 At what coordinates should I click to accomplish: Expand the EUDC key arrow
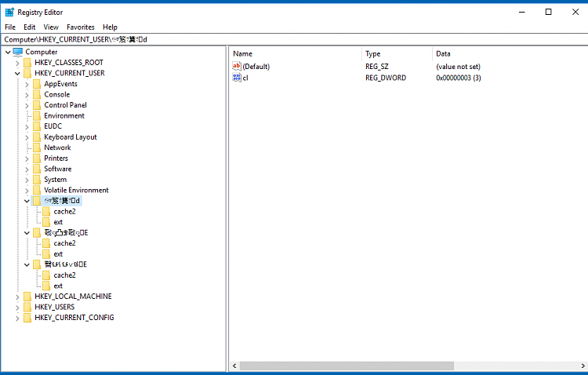pyautogui.click(x=27, y=126)
